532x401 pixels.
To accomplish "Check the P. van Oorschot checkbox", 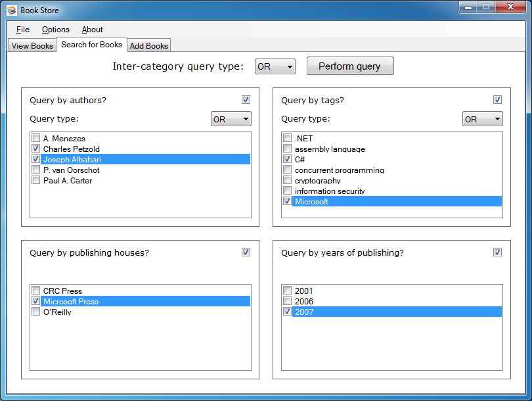I will (35, 170).
